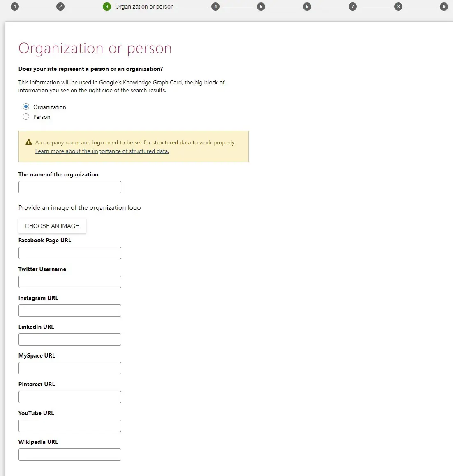Select the Organization radio button
Viewport: 453px width, 476px height.
pyautogui.click(x=26, y=107)
